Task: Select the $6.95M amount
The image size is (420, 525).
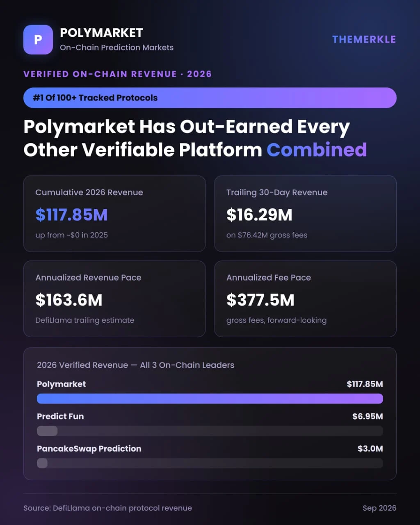Action: [x=368, y=416]
